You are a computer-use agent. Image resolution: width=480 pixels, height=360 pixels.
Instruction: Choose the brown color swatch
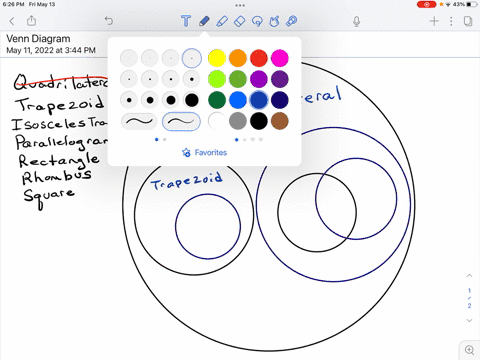pyautogui.click(x=280, y=121)
